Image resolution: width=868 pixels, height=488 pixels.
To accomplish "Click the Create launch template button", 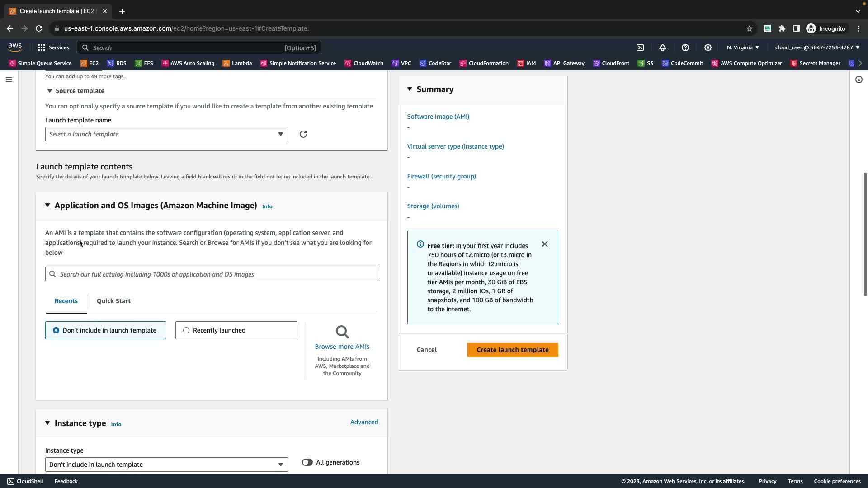I will click(x=512, y=350).
